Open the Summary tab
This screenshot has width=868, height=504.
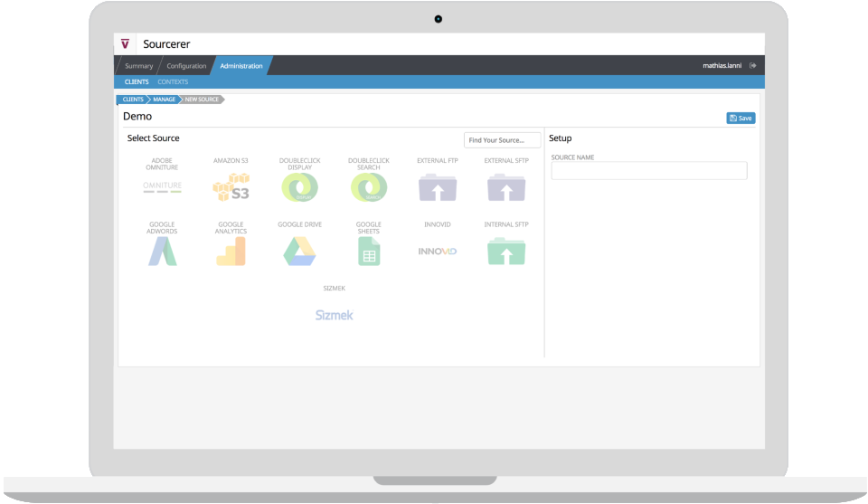tap(138, 65)
